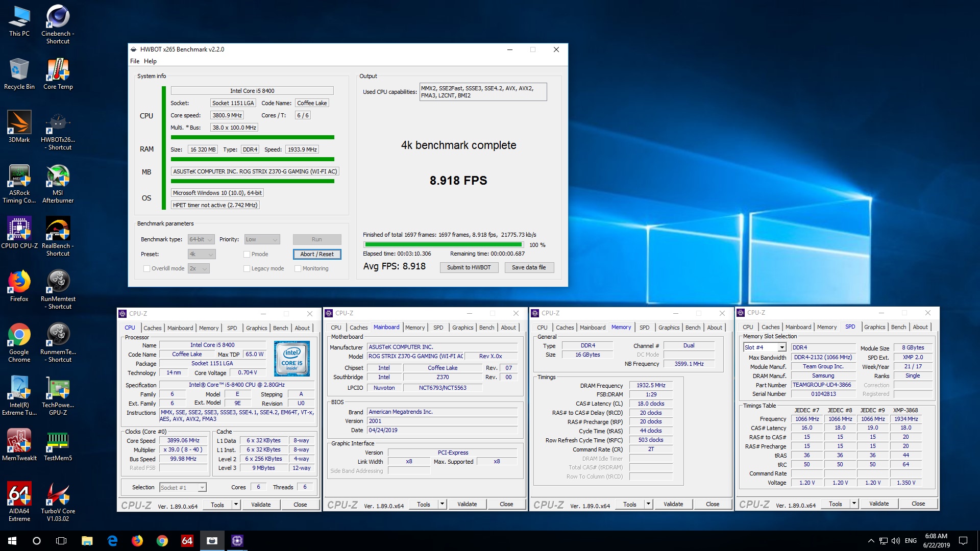
Task: Open the Recycle Bin icon
Action: pos(19,74)
